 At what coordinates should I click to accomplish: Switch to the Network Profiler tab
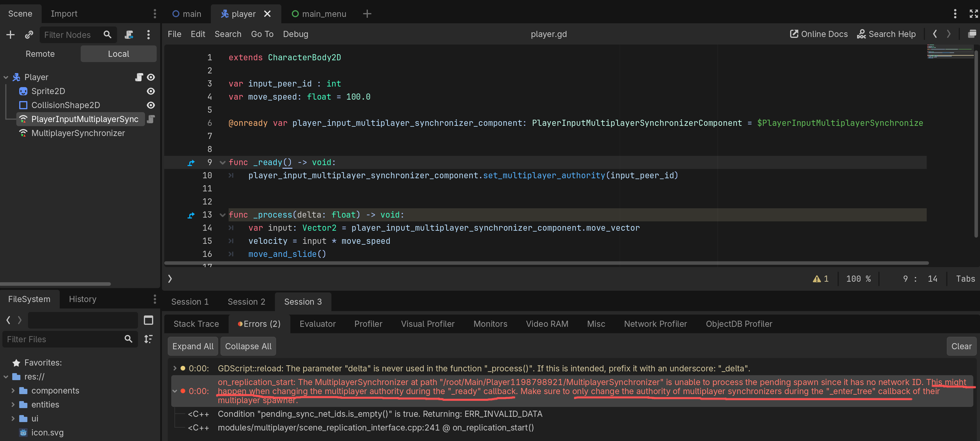655,324
